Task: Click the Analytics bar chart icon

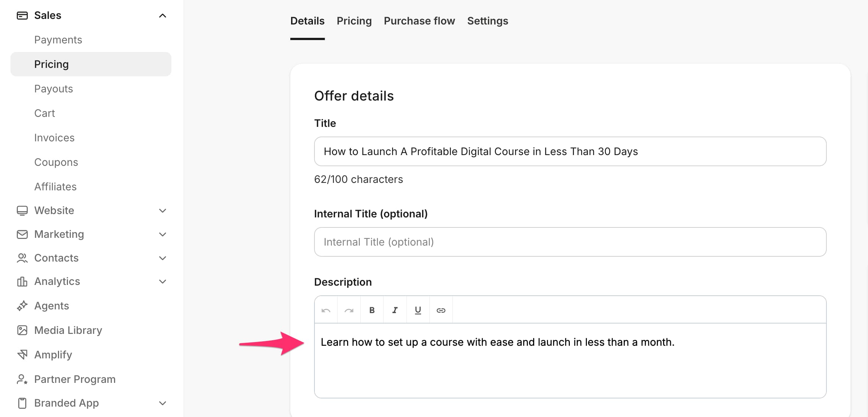Action: tap(22, 282)
